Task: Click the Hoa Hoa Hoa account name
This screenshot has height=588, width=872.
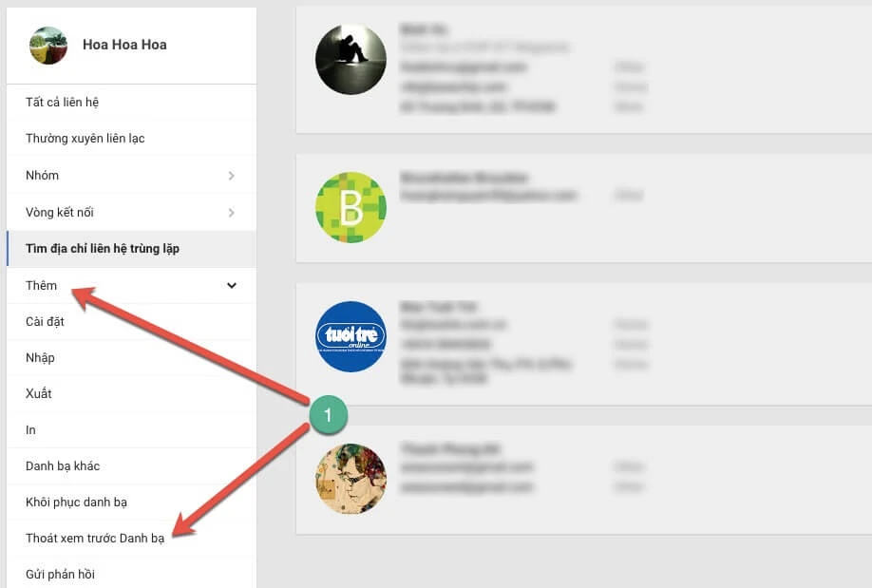Action: tap(124, 45)
